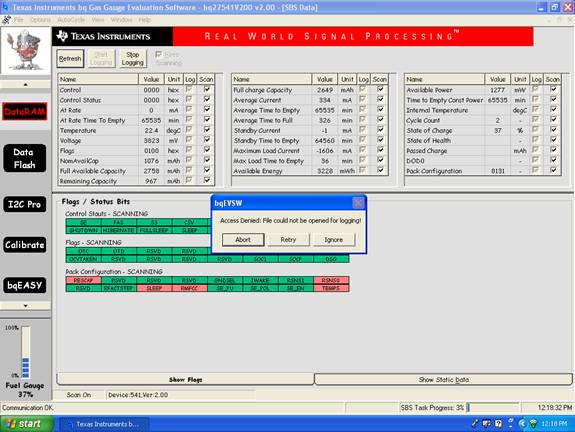Click the greyed Start Logging button
This screenshot has height=432, width=575.
pyautogui.click(x=101, y=59)
